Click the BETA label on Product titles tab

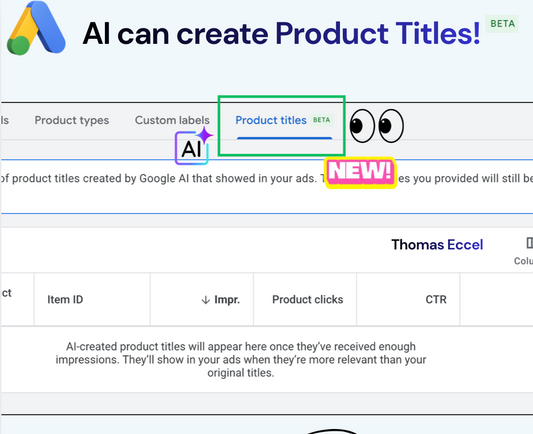point(321,120)
